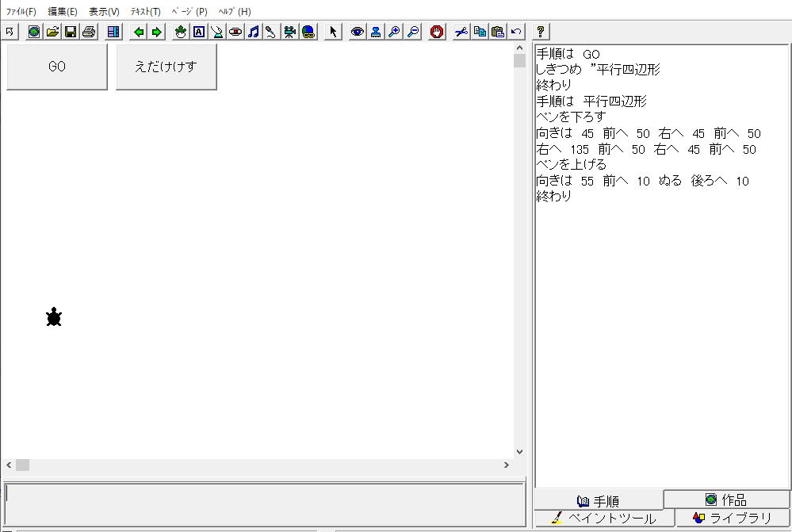The image size is (792, 532).
Task: Click the command input box below canvas
Action: click(x=264, y=503)
